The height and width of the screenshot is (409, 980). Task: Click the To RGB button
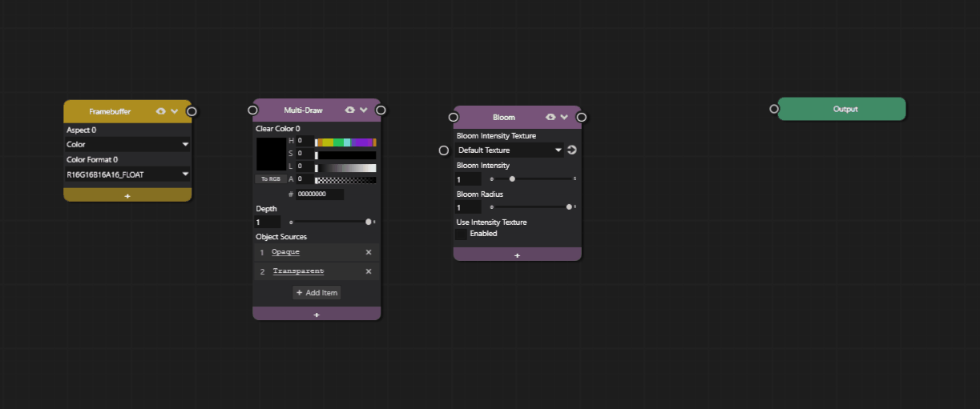[x=271, y=179]
